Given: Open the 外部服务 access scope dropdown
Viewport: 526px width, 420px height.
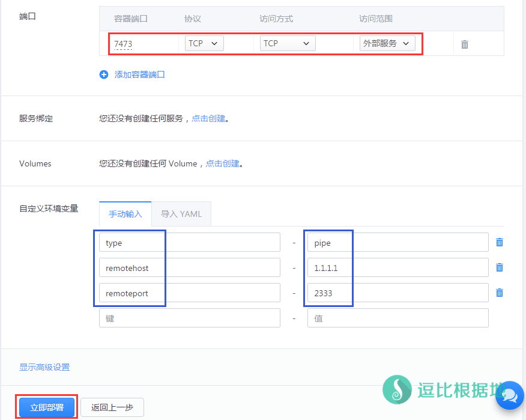Looking at the screenshot, I should tap(387, 43).
